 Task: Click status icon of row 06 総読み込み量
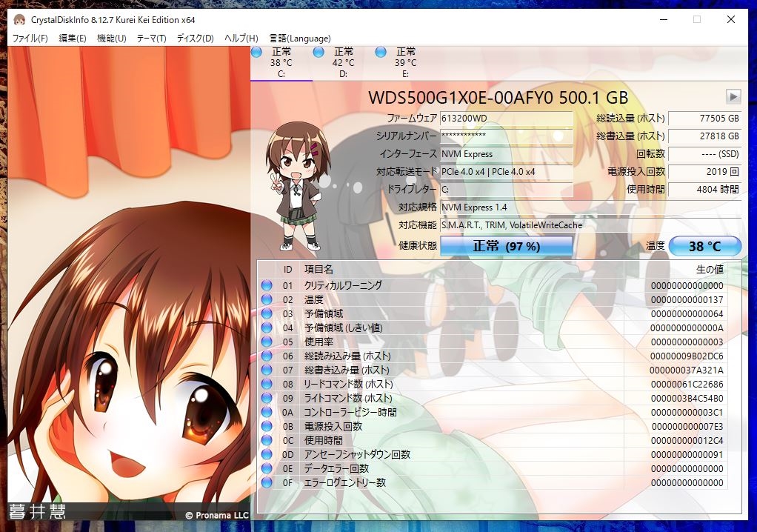tap(267, 356)
